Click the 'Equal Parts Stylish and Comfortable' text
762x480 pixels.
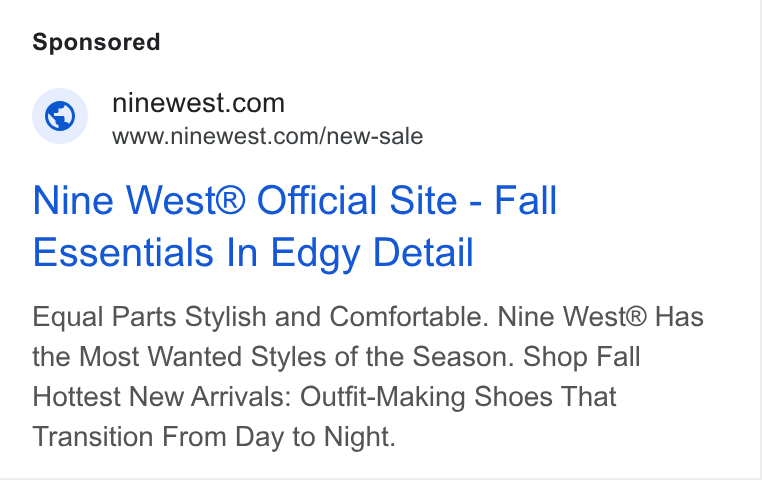[260, 317]
